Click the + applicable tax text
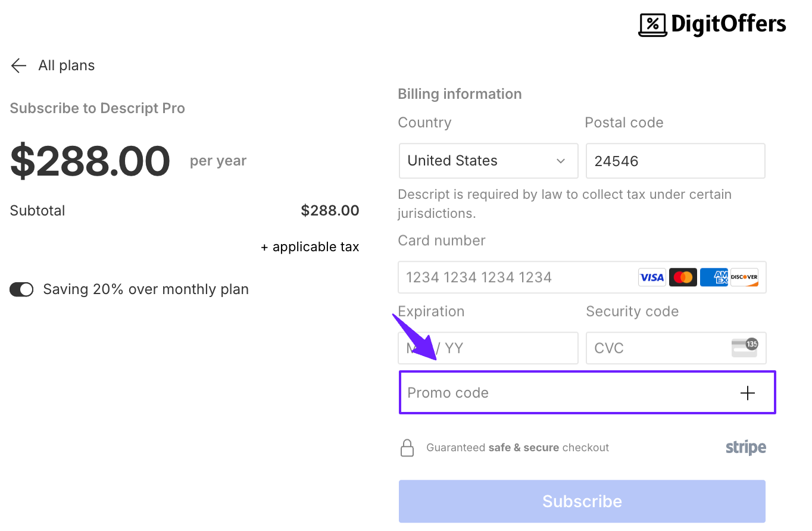This screenshot has width=812, height=531. [x=310, y=247]
